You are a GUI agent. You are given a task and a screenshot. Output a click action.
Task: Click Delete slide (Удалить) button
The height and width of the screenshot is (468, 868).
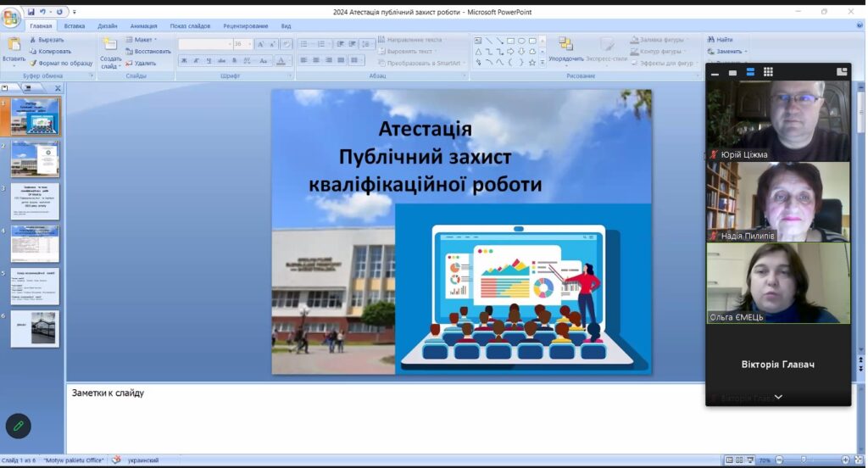(x=141, y=63)
